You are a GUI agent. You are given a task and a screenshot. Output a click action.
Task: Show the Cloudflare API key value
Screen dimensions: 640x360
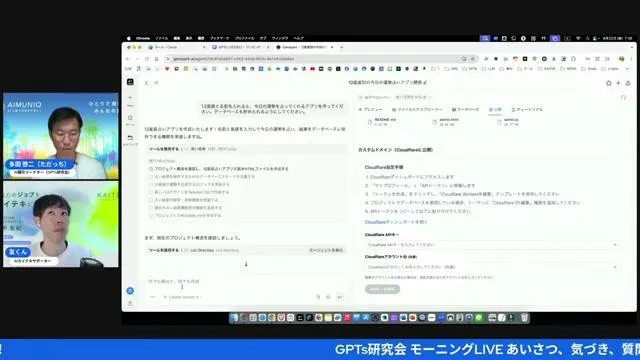pos(615,245)
